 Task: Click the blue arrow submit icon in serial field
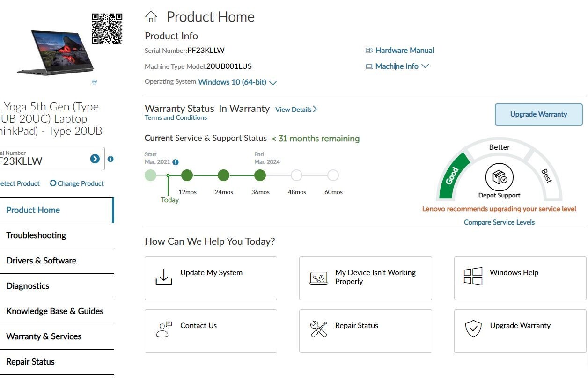click(x=95, y=159)
